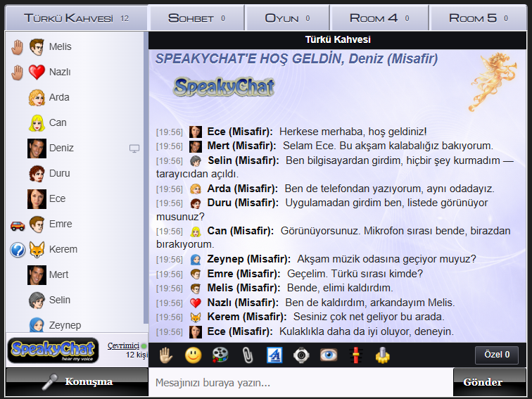Click the SpeakyChat logo in chat banner

pos(224,87)
